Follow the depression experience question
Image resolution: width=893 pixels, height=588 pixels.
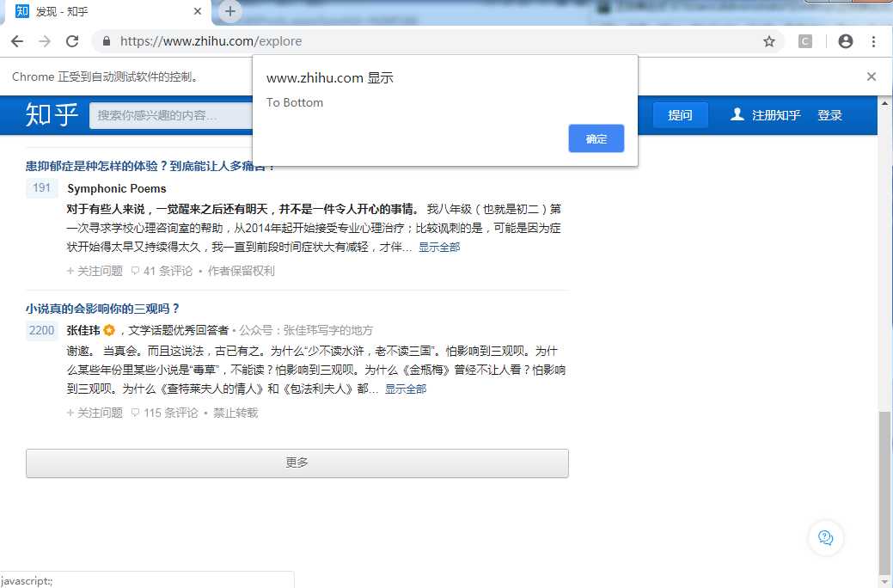(95, 271)
